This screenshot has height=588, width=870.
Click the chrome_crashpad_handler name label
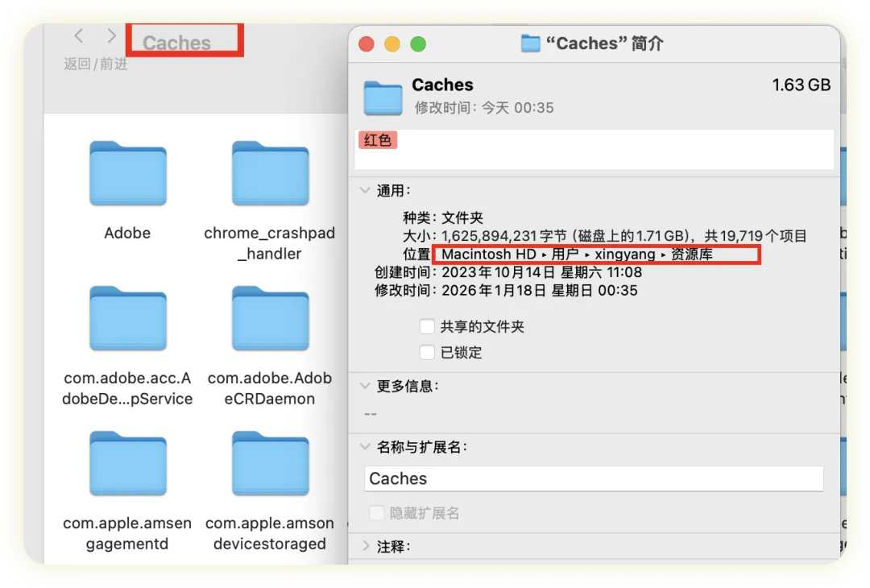(270, 243)
